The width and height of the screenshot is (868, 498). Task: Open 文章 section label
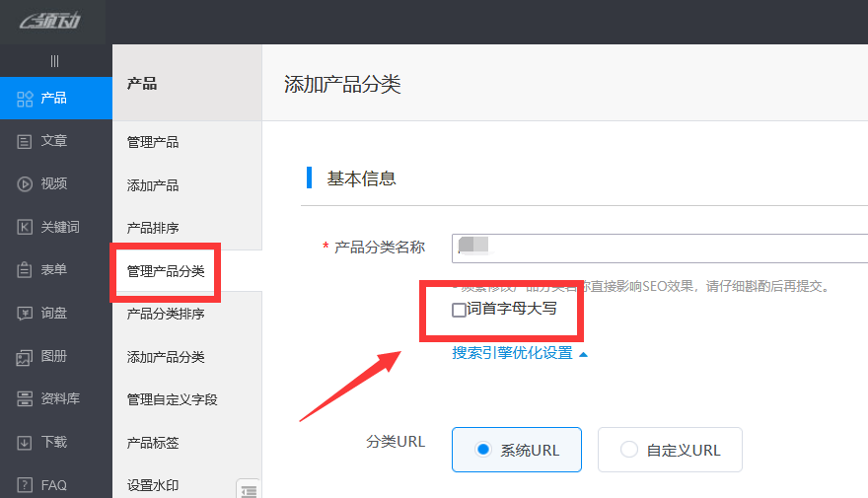coord(53,141)
